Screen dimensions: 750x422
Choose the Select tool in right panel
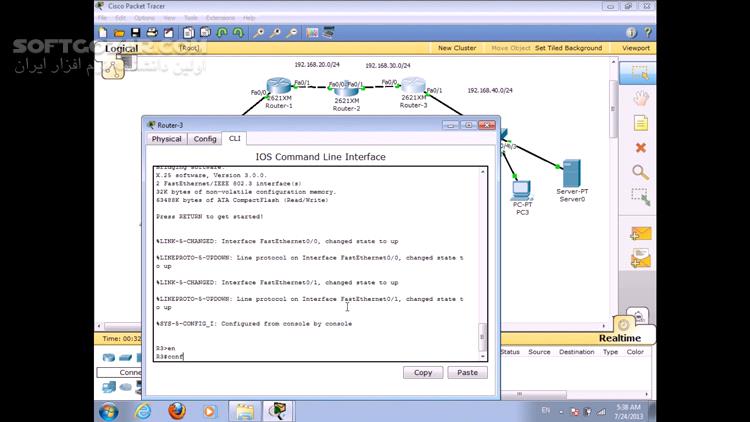640,73
